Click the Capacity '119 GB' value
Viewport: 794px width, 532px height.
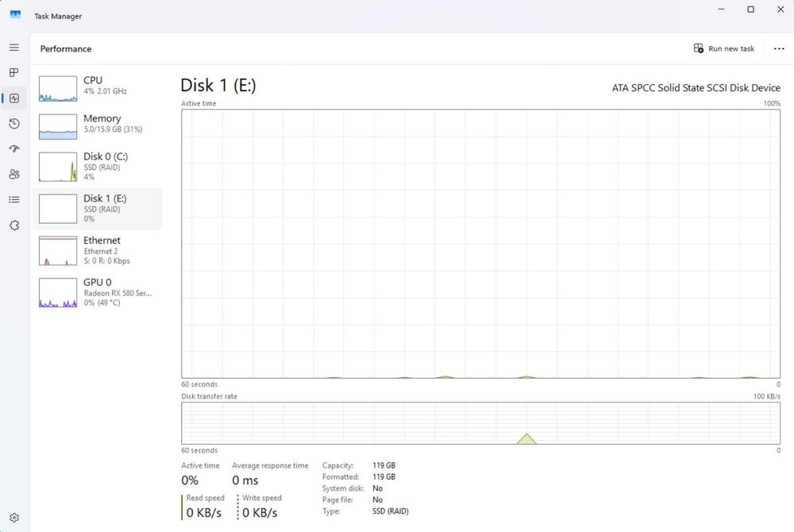coord(384,465)
